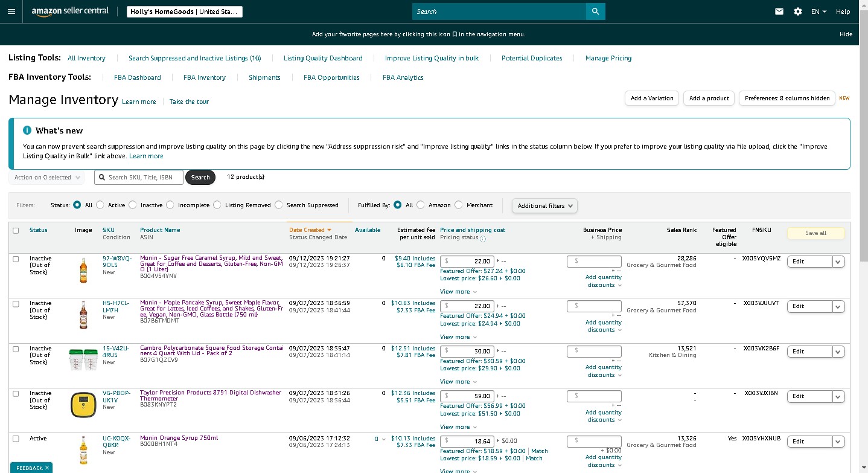Check the Cambro Storage Containers row checkbox

(x=16, y=349)
